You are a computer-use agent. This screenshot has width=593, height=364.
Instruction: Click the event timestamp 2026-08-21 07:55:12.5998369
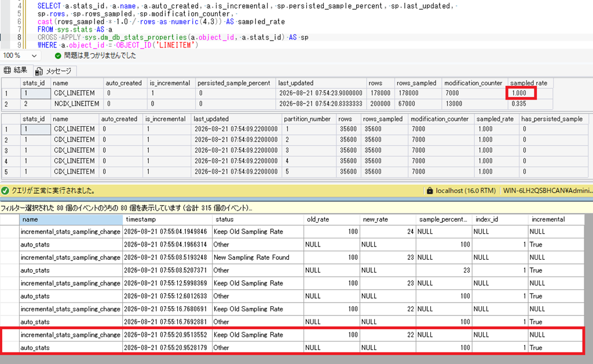pyautogui.click(x=167, y=283)
